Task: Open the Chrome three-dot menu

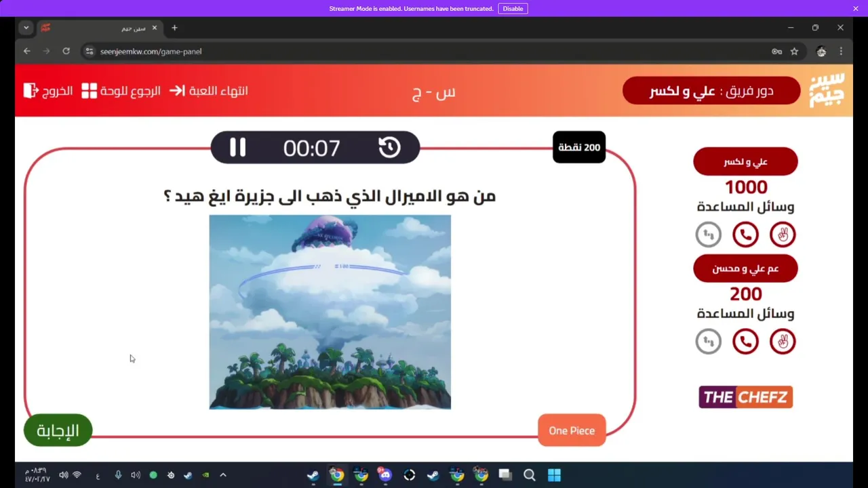Action: [x=841, y=51]
